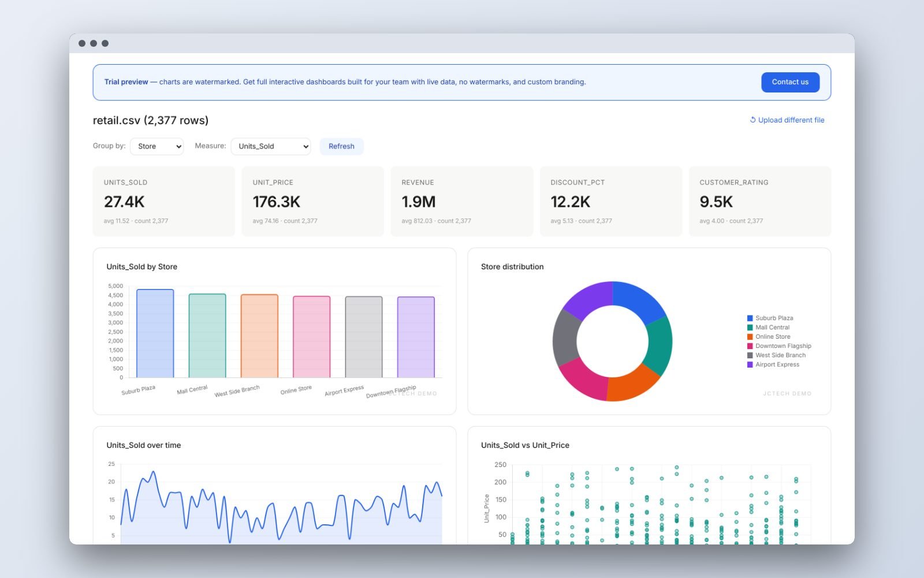924x578 pixels.
Task: Click the blue Suburb Plaza legend swatch
Action: (x=750, y=318)
